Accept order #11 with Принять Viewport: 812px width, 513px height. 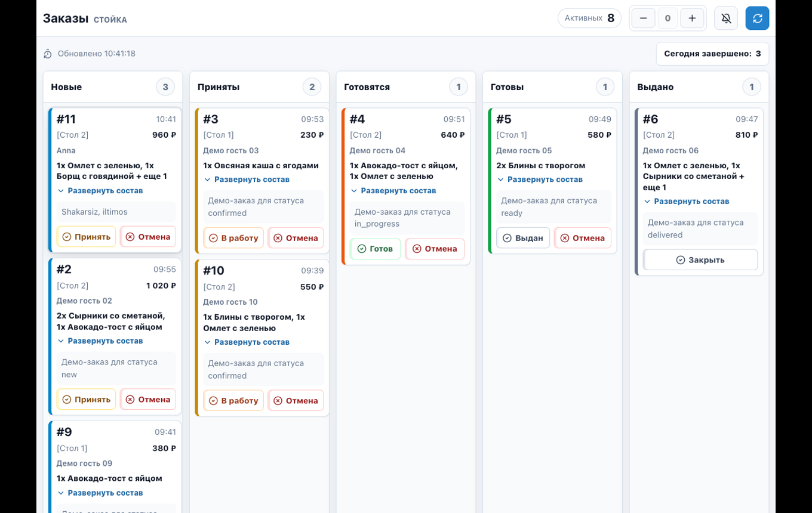(87, 237)
